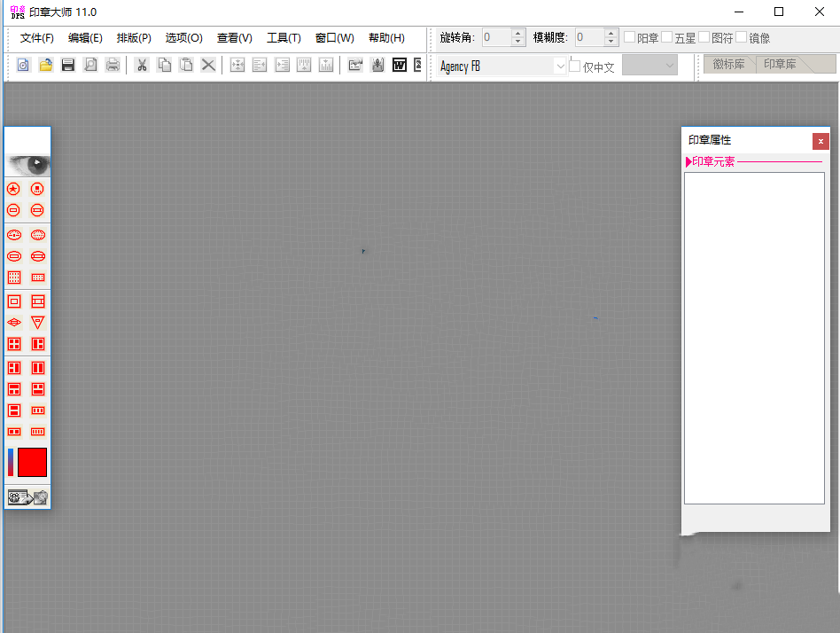Click the Word export W icon
The image size is (840, 633).
pyautogui.click(x=400, y=66)
